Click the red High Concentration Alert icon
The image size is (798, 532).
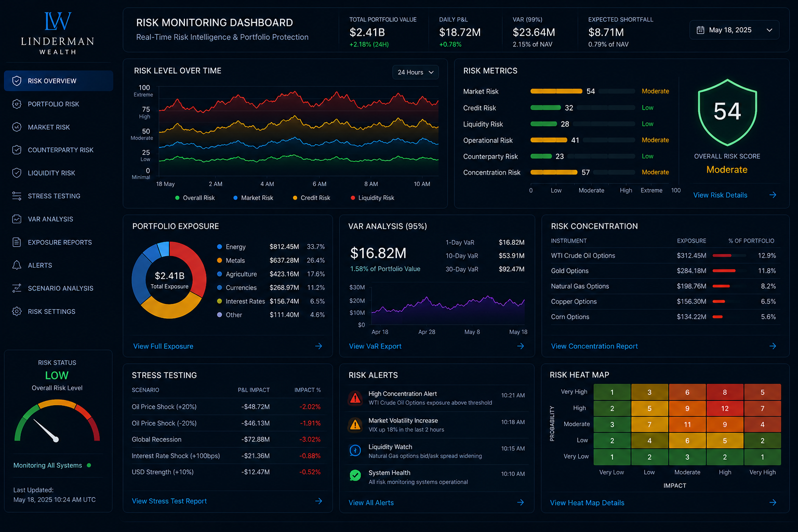tap(355, 398)
